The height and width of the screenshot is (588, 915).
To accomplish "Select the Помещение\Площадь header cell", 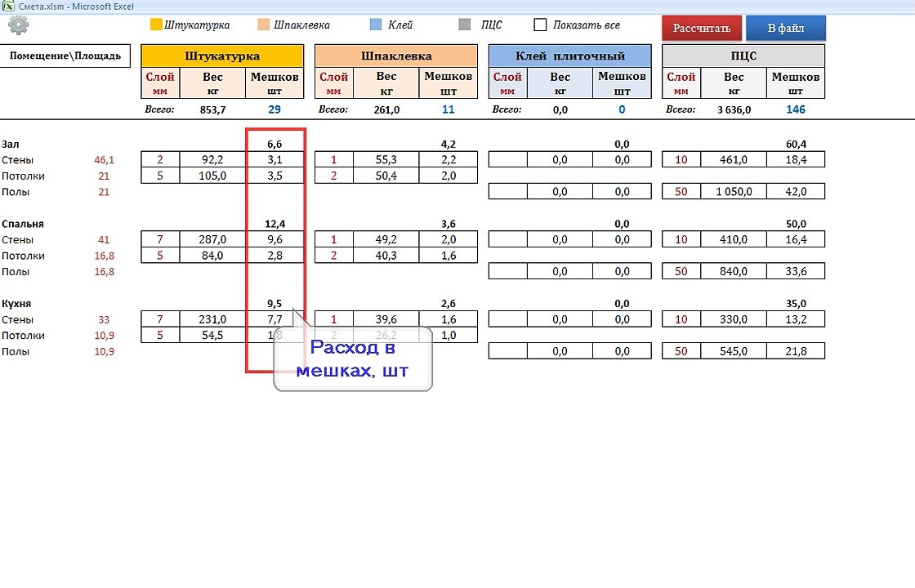I will (x=65, y=56).
